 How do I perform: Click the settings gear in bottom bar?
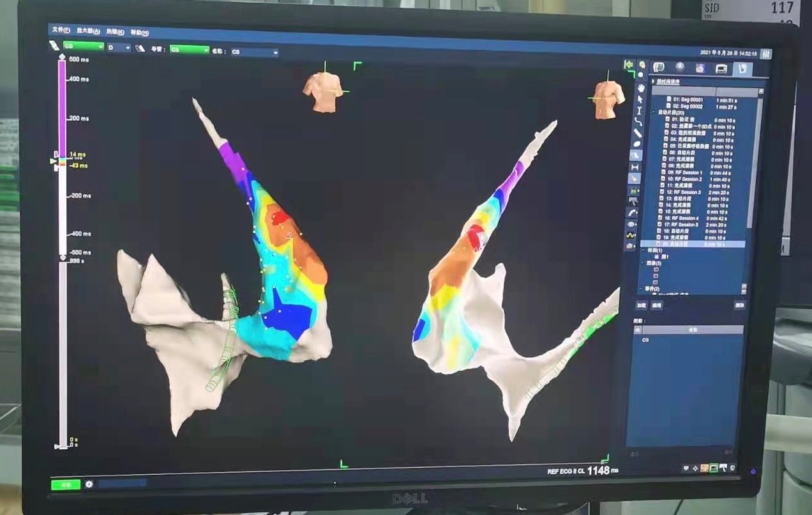[89, 484]
